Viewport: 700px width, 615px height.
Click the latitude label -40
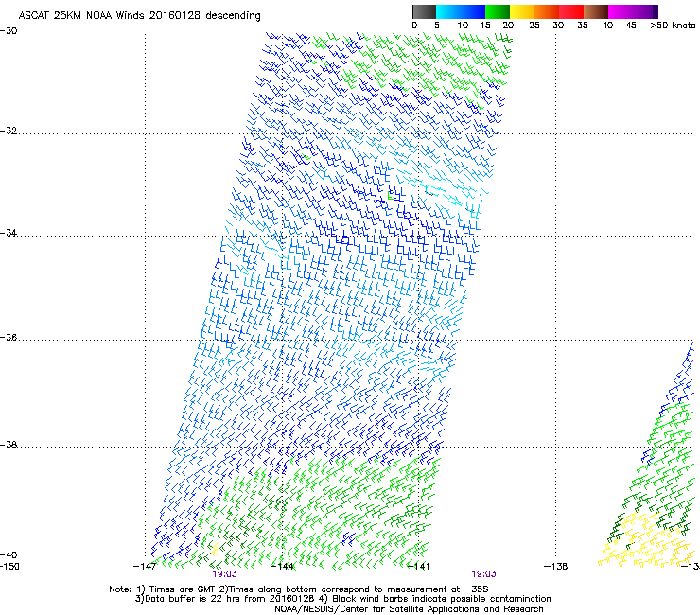[x=9, y=554]
